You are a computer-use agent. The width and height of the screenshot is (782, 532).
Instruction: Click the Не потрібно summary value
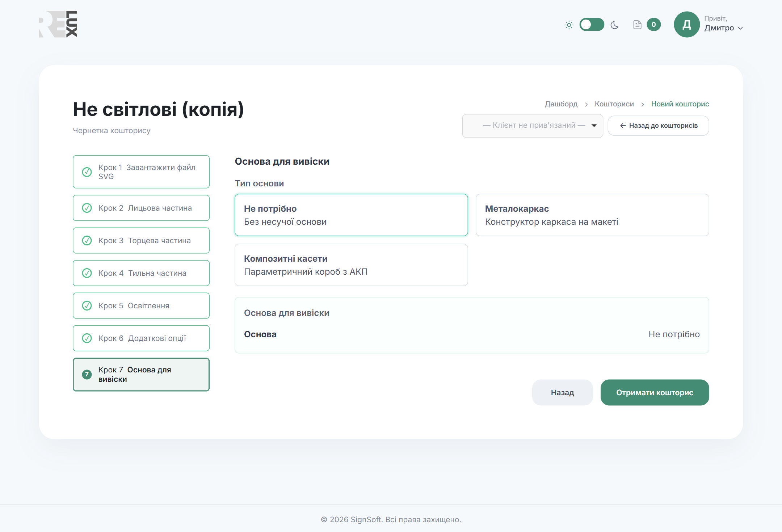[674, 334]
